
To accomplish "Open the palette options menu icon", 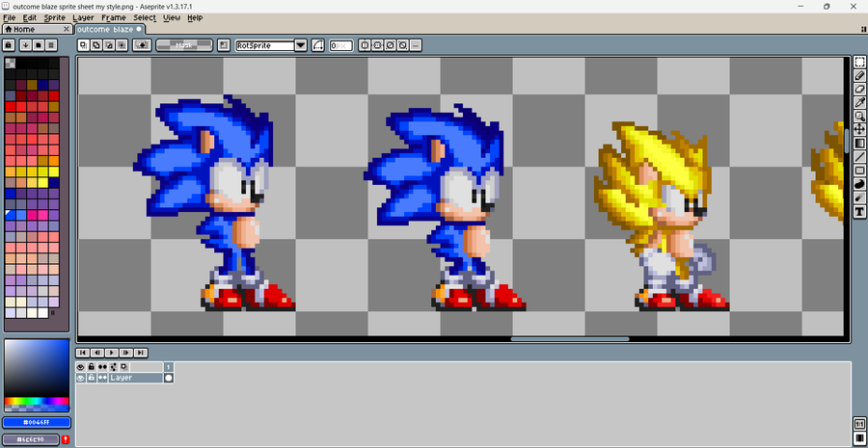I will tap(51, 45).
